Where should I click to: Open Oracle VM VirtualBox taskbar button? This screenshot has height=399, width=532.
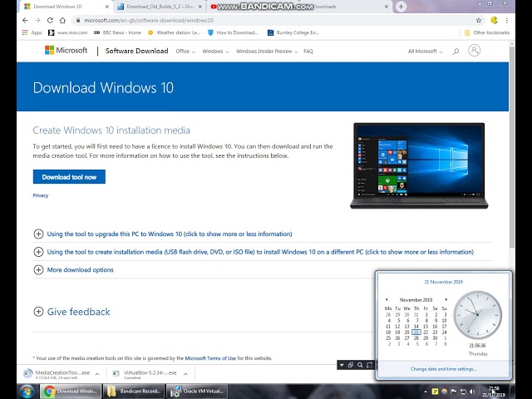pos(197,392)
